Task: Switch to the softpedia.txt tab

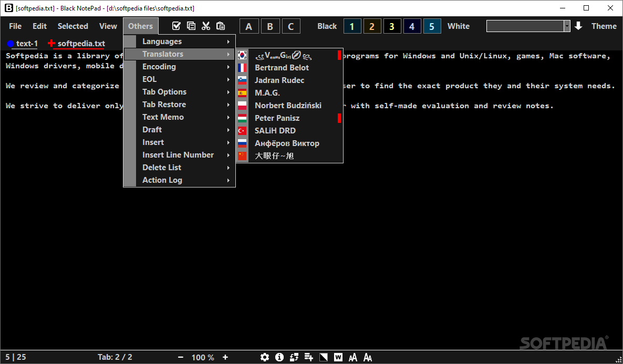Action: pos(76,44)
